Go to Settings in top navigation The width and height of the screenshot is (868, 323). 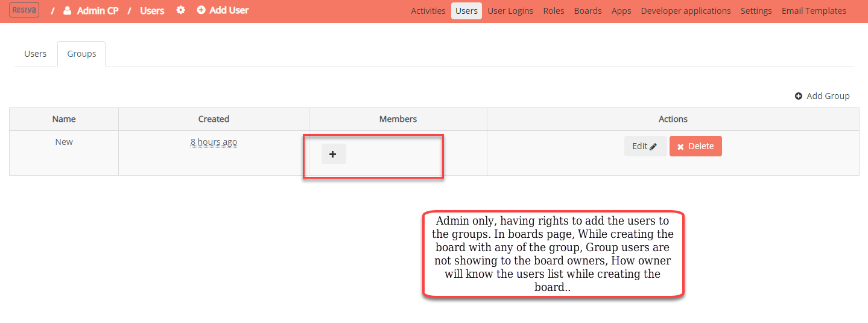756,11
